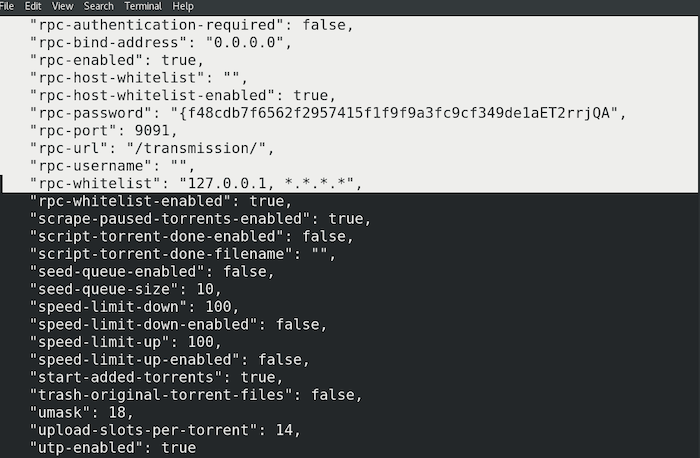Click the trash-original-torrent-files false value

tap(333, 395)
